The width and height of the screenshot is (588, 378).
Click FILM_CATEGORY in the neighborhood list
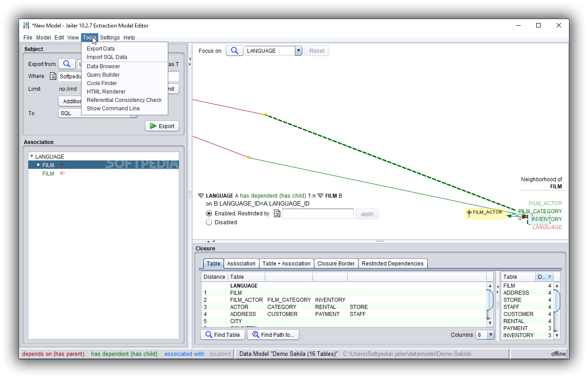click(x=540, y=211)
